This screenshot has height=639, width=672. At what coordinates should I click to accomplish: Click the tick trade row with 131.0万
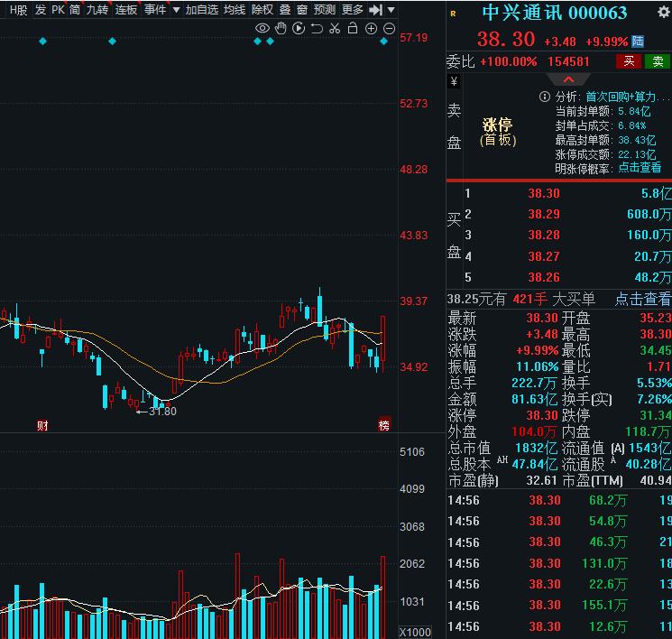click(559, 563)
